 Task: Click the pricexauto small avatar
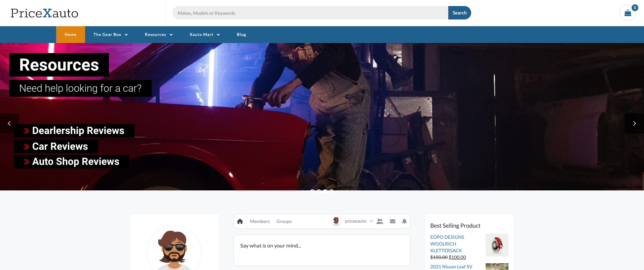pos(336,221)
